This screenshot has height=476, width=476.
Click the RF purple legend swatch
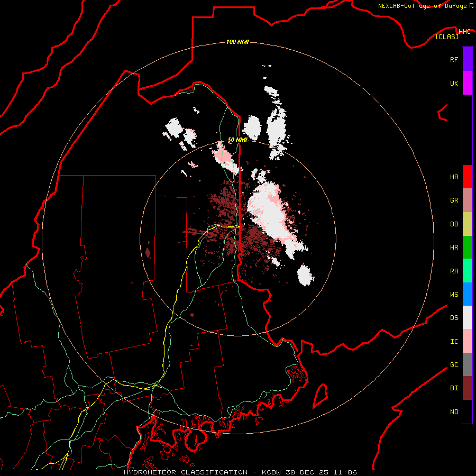click(x=467, y=59)
